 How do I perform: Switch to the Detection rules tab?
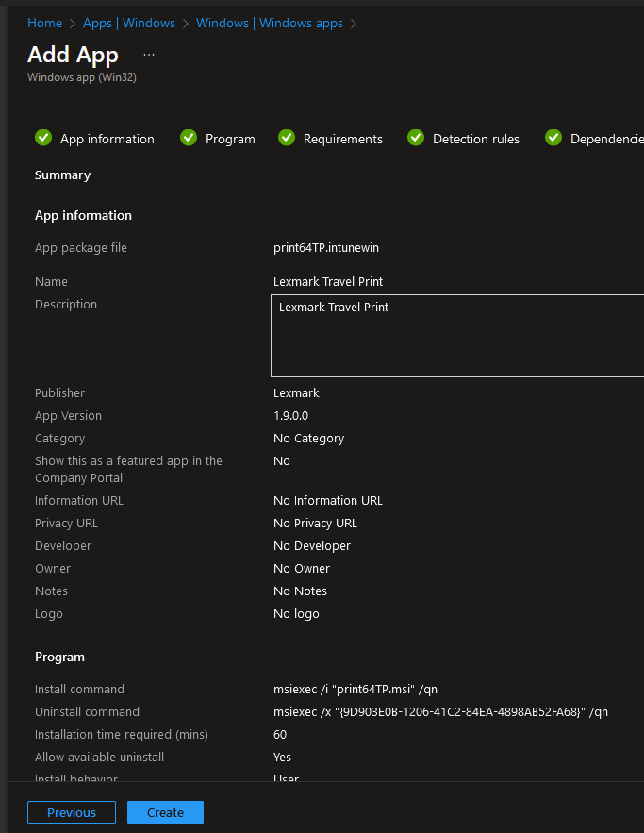476,139
